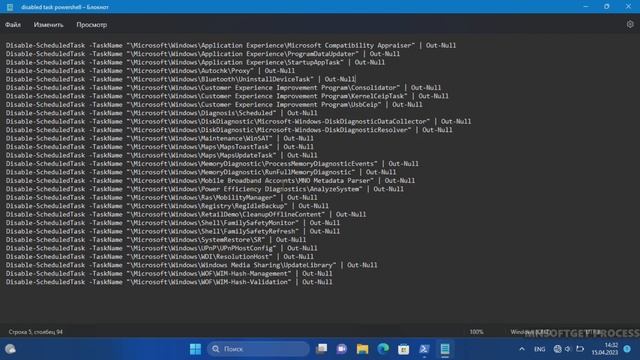Screen dimensions: 640x360
Task: Expand hidden system tray icons
Action: pos(522,349)
